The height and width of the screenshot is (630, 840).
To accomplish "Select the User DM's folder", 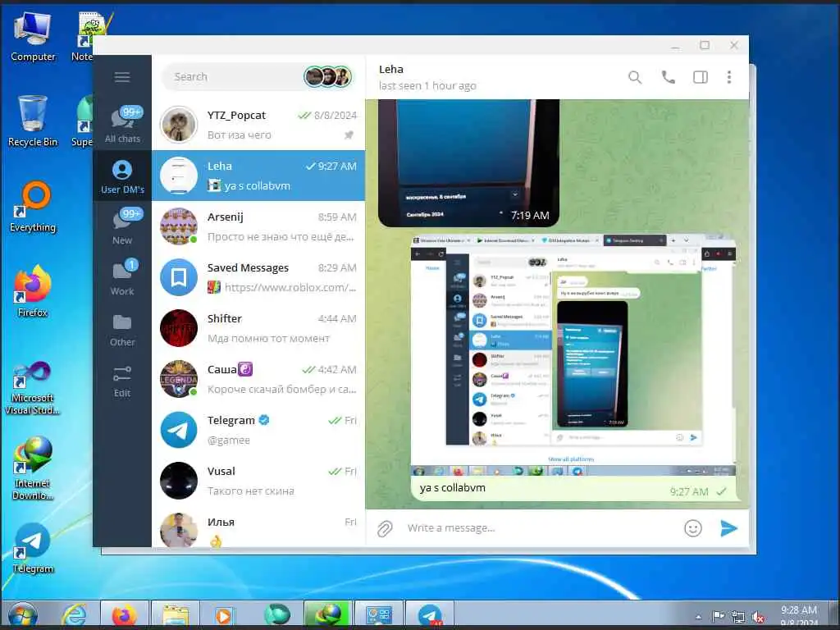I will point(122,177).
